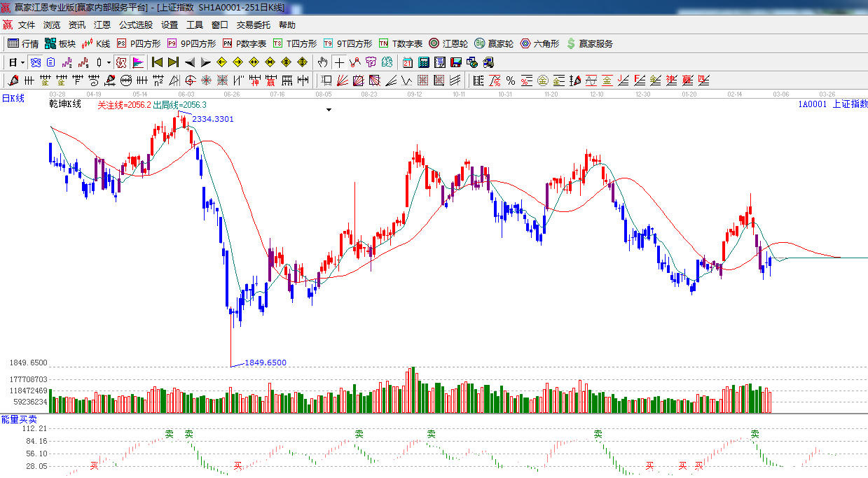
Task: Click the red floppy disk save icon
Action: point(456,62)
